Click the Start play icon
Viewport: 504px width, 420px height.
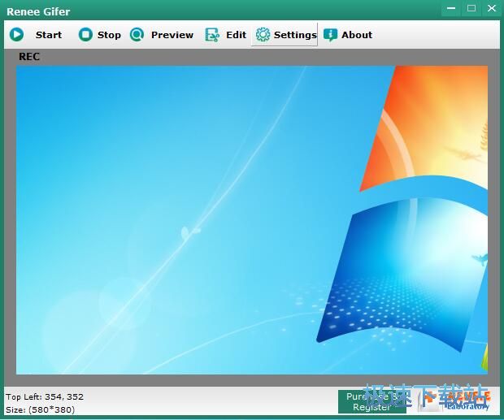17,35
